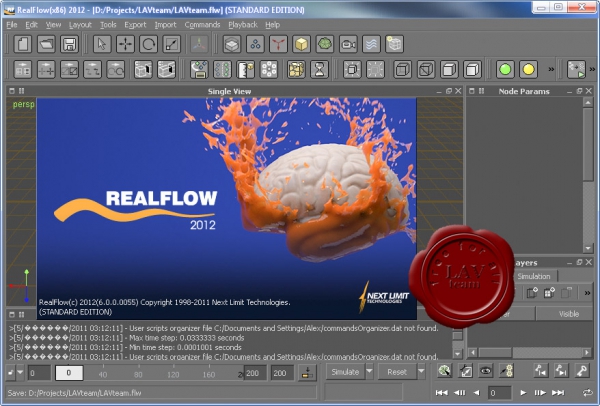
Task: Expand the Layers panel toolbar overflow chevron
Action: pos(587,293)
